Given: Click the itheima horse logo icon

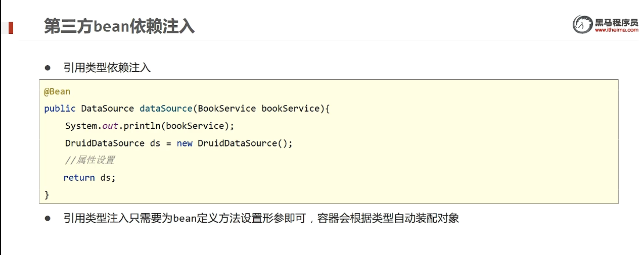Looking at the screenshot, I should [x=583, y=24].
